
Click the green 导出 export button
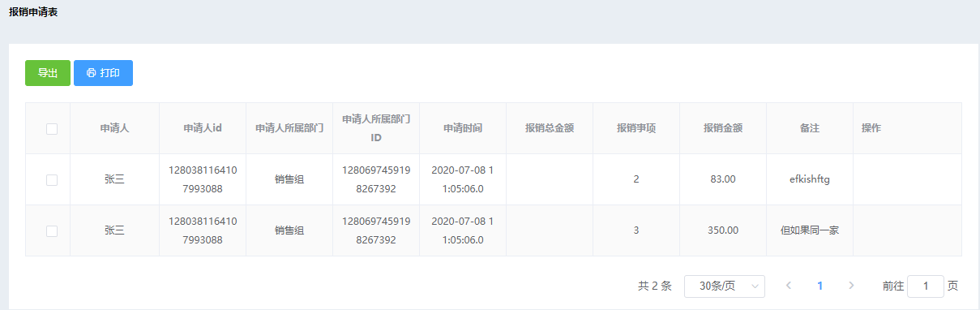48,73
